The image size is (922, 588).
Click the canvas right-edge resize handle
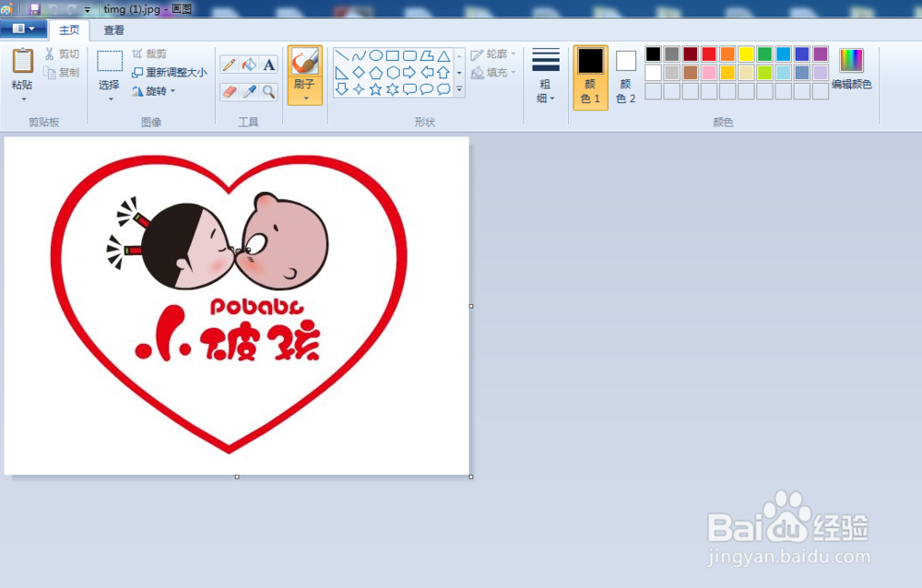point(471,306)
